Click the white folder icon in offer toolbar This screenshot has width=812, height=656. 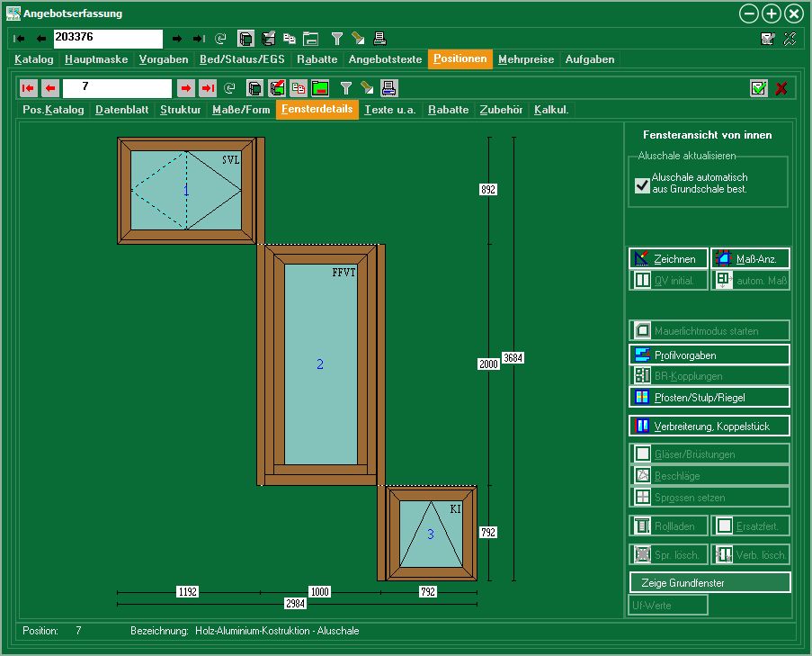point(311,39)
